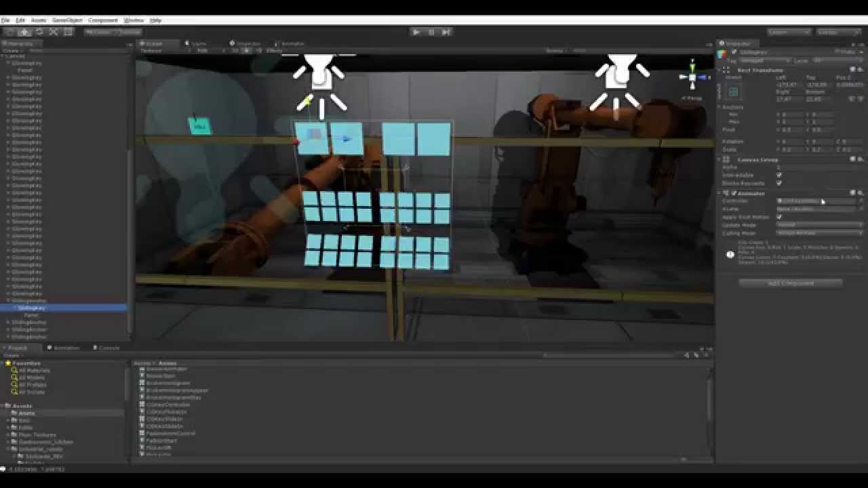Toggle the Apply Root Motion checkbox
Image resolution: width=868 pixels, height=488 pixels.
tap(778, 217)
